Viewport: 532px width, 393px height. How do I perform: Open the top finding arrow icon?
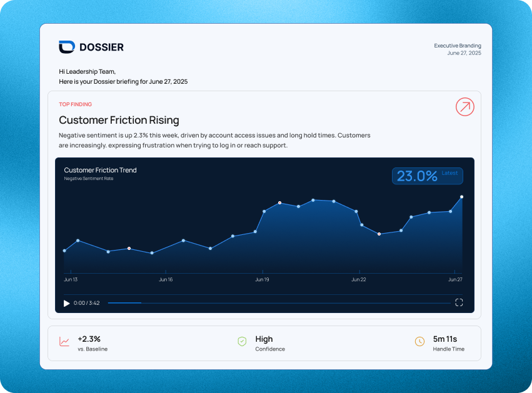[465, 107]
